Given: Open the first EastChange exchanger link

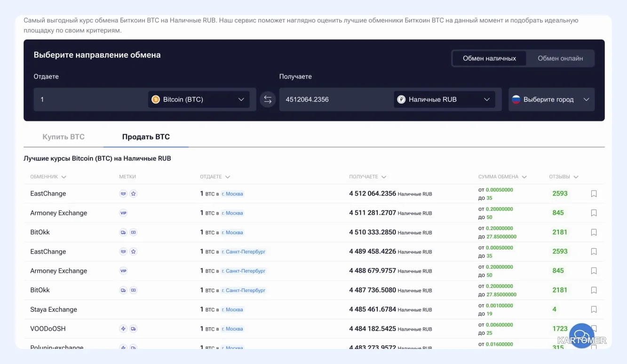Looking at the screenshot, I should click(48, 194).
